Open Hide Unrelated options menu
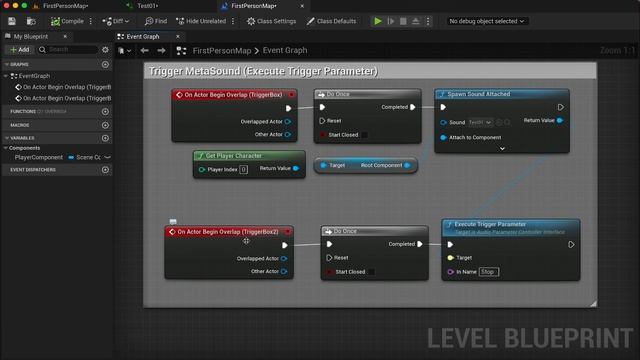Image resolution: width=640 pixels, height=360 pixels. (233, 21)
